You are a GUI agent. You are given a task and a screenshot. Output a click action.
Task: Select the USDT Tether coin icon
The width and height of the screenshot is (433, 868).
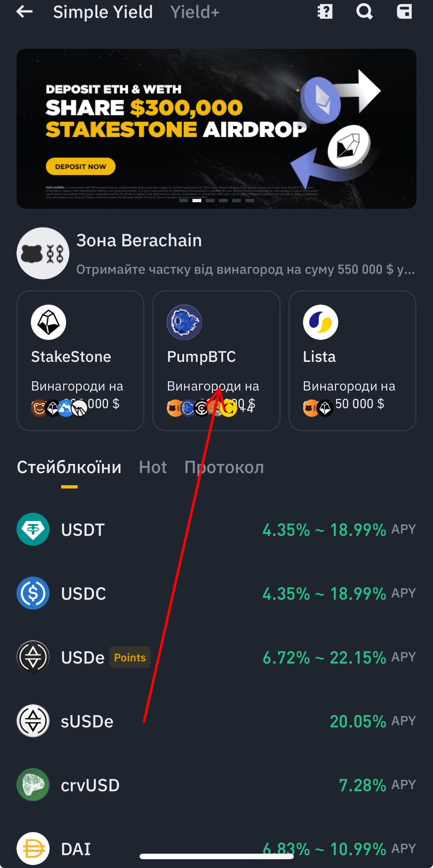click(33, 529)
